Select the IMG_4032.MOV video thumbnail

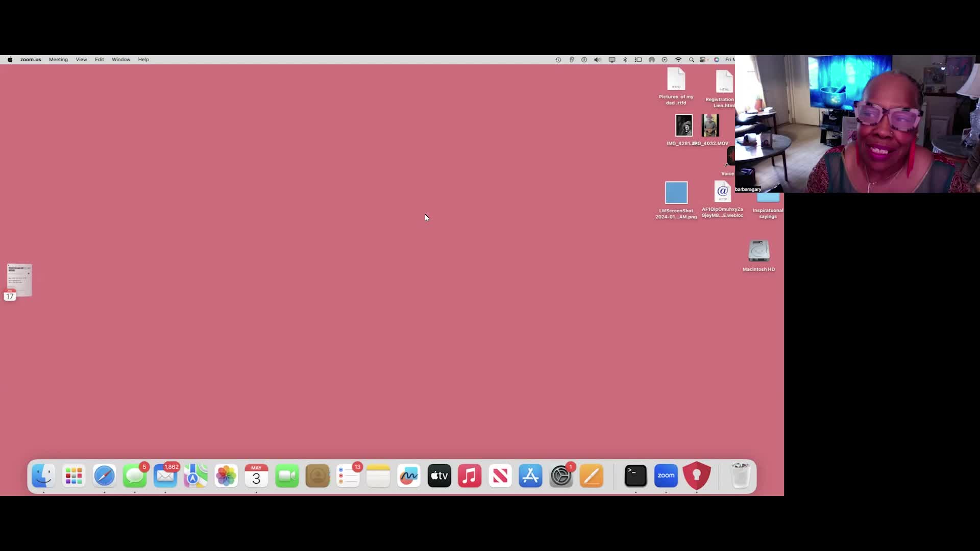pyautogui.click(x=710, y=126)
